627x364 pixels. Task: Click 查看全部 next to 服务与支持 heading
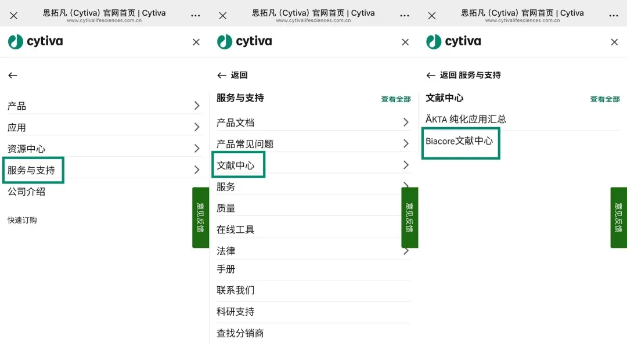pyautogui.click(x=396, y=99)
